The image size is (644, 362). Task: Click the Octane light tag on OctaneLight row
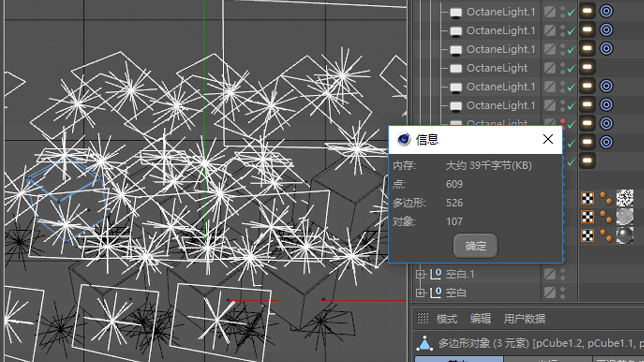[587, 67]
